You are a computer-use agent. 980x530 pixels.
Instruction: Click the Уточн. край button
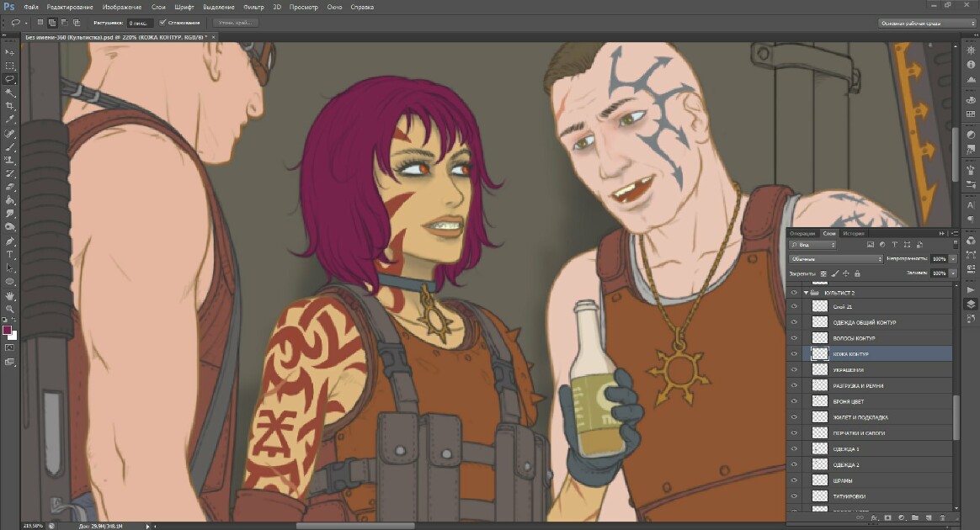click(x=236, y=23)
